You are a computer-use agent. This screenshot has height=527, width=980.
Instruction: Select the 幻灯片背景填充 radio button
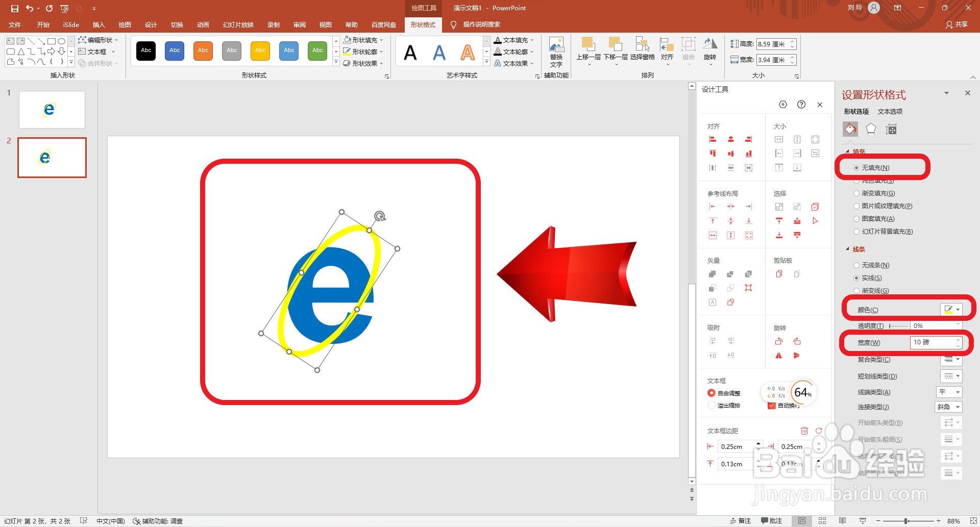coord(856,232)
